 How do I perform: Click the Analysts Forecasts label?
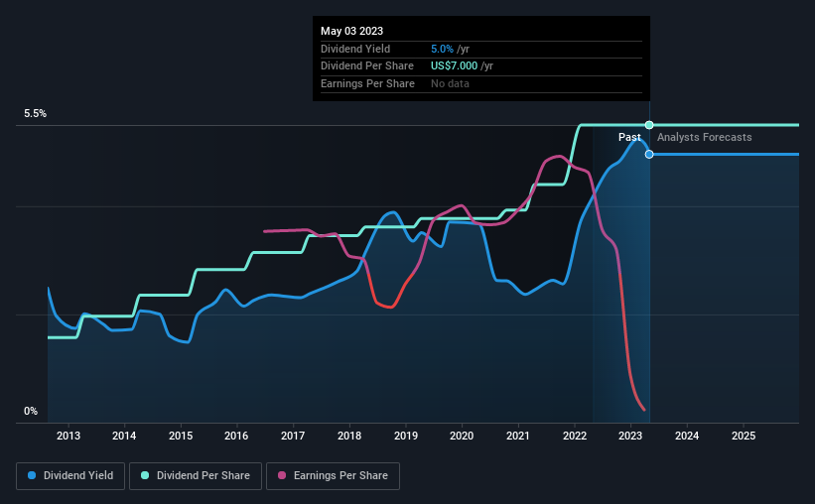point(704,137)
